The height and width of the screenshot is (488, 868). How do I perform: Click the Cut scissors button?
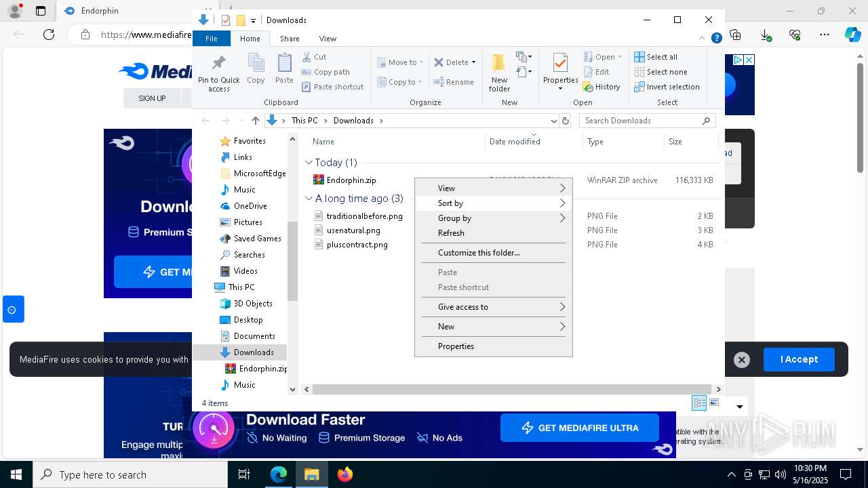(x=314, y=57)
